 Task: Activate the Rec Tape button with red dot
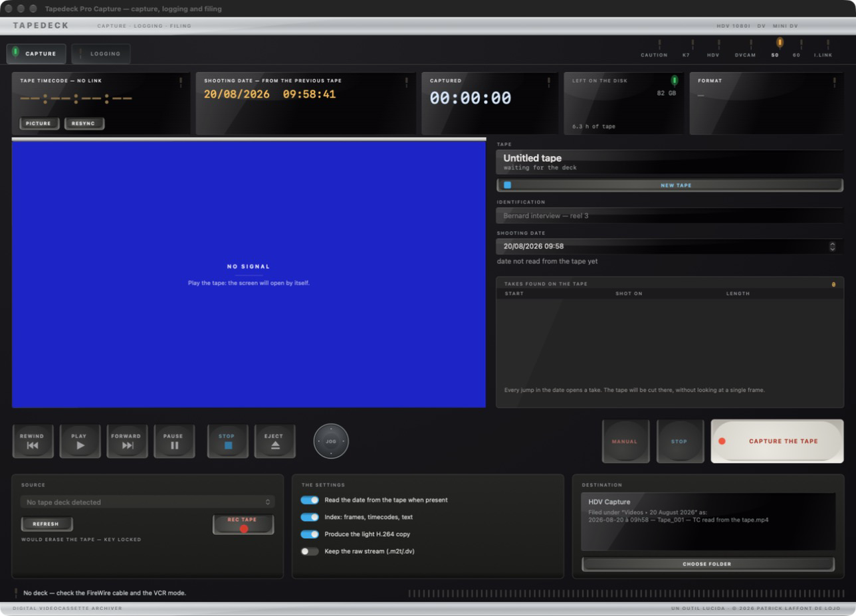[243, 524]
